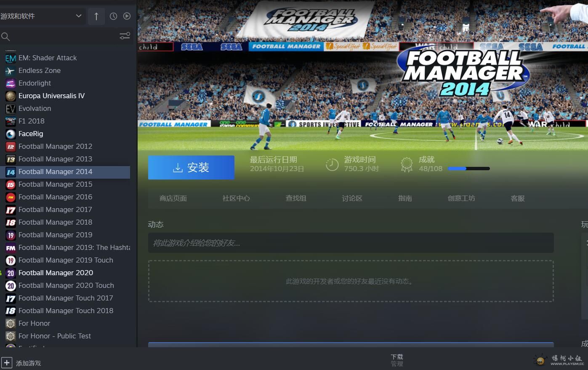The width and height of the screenshot is (588, 370).
Task: Click the achievements progress bar
Action: [468, 169]
